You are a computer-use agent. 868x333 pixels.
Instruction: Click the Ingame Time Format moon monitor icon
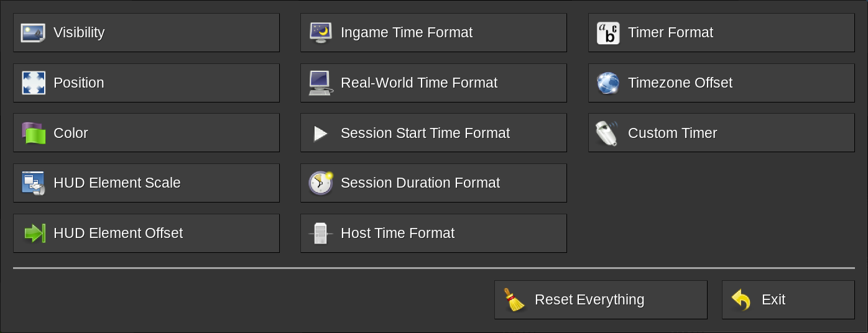(321, 33)
